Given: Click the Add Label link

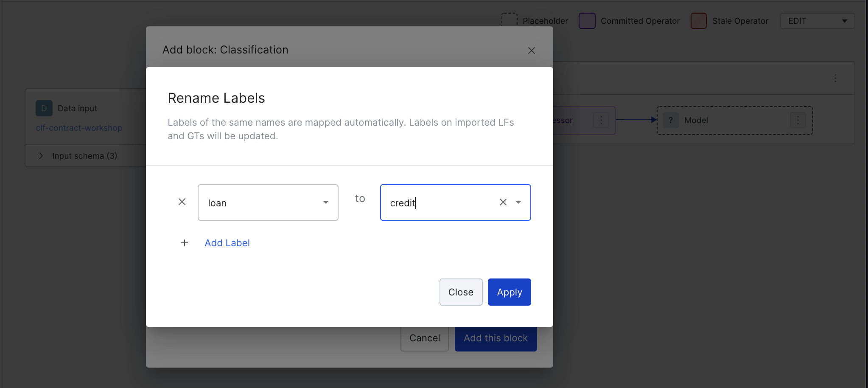Looking at the screenshot, I should tap(227, 243).
